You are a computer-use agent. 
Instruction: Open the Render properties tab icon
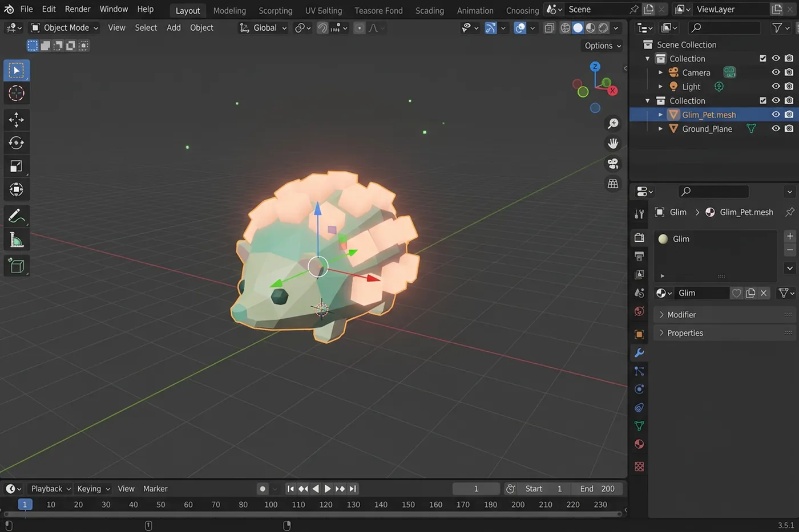pyautogui.click(x=639, y=238)
